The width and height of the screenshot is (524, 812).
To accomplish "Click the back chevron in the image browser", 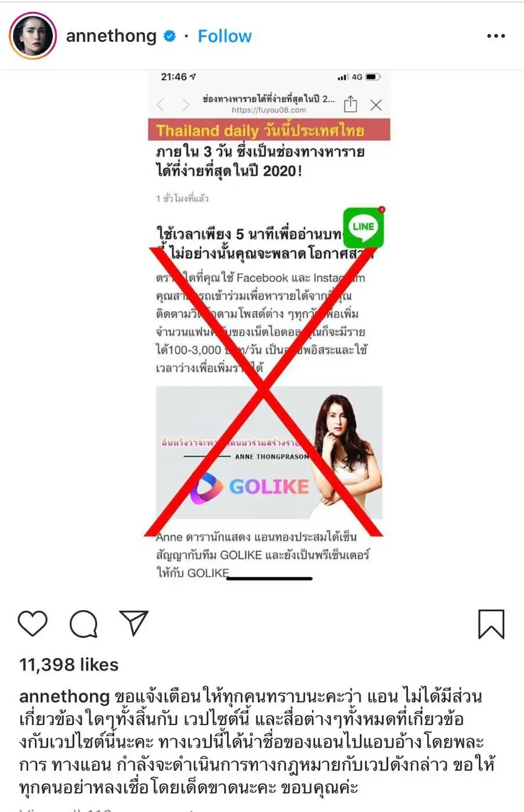I will click(161, 104).
